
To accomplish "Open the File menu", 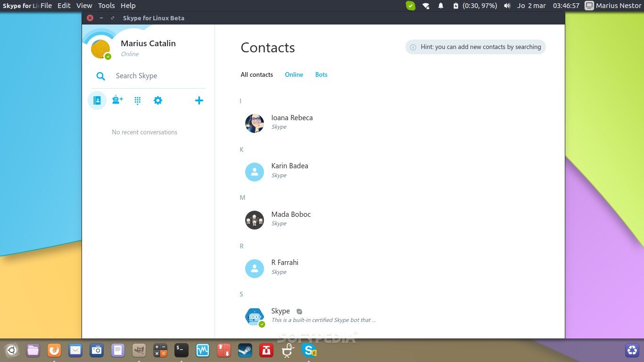I will (x=46, y=6).
